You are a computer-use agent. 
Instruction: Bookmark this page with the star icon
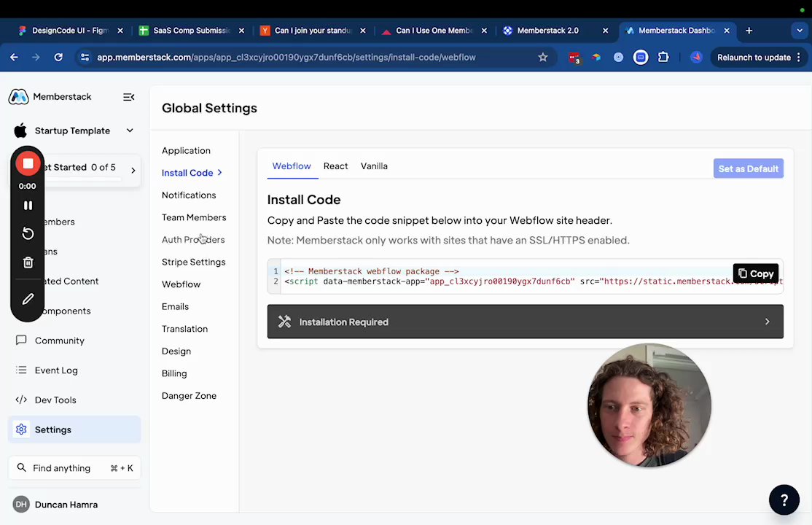click(543, 57)
